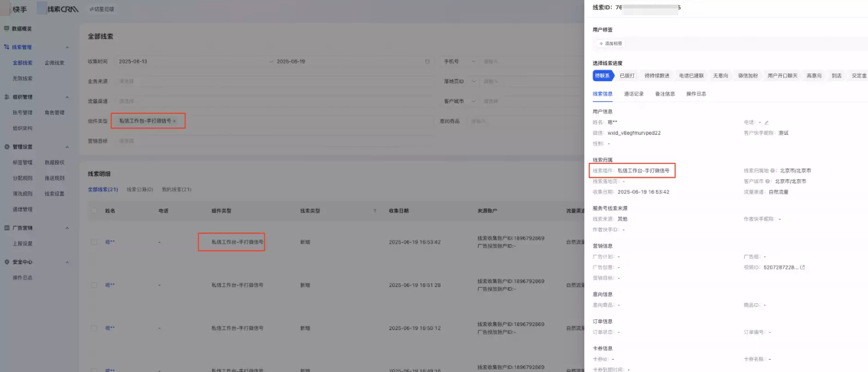Open the lead name in the 16:53:42 row
Image resolution: width=868 pixels, height=372 pixels.
(x=109, y=242)
